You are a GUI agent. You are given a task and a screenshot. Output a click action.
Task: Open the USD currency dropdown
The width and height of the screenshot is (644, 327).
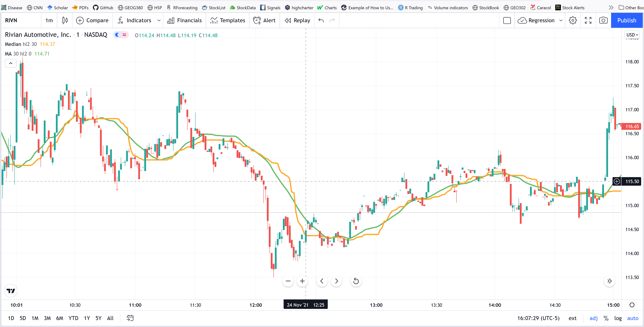632,35
